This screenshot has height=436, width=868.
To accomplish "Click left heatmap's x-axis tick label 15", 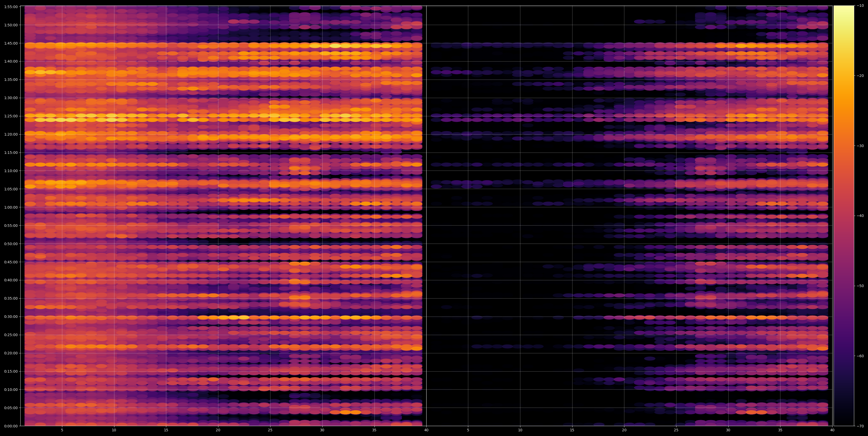I will (x=166, y=430).
